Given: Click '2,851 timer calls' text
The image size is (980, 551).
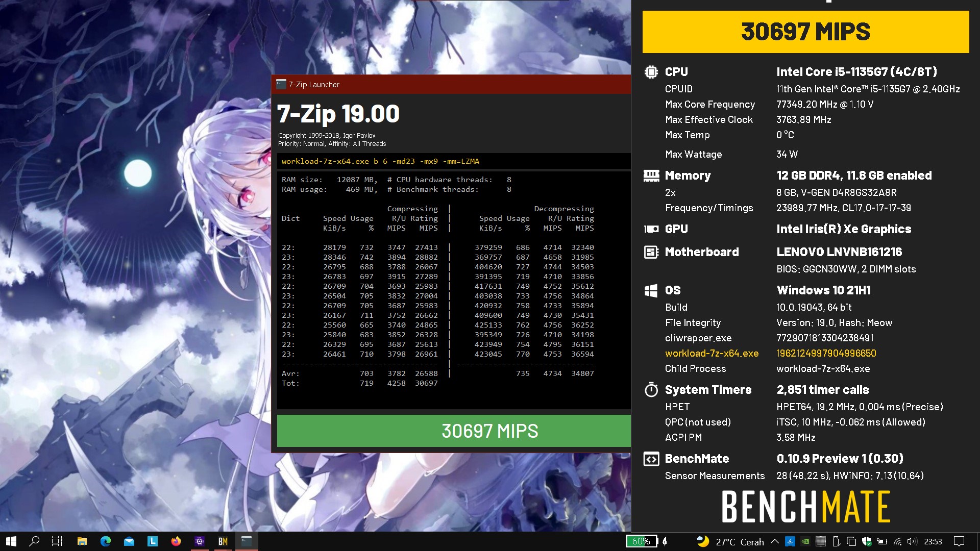Looking at the screenshot, I should (822, 390).
